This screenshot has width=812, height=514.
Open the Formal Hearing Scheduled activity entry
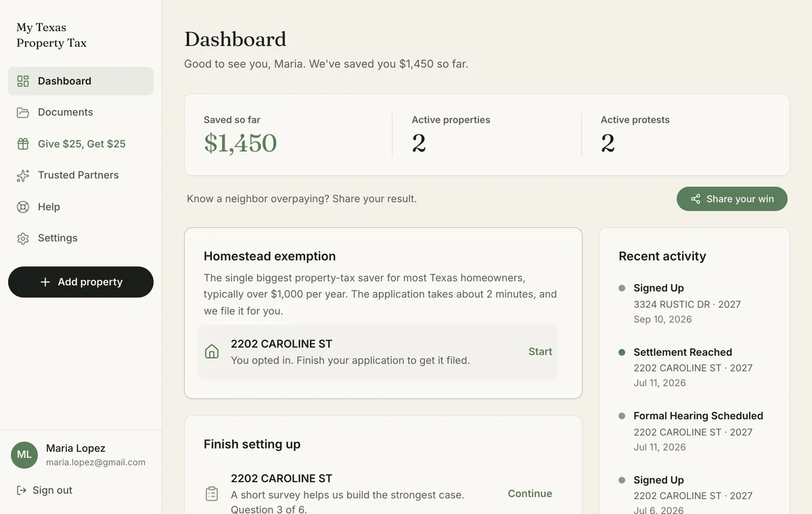point(691,431)
